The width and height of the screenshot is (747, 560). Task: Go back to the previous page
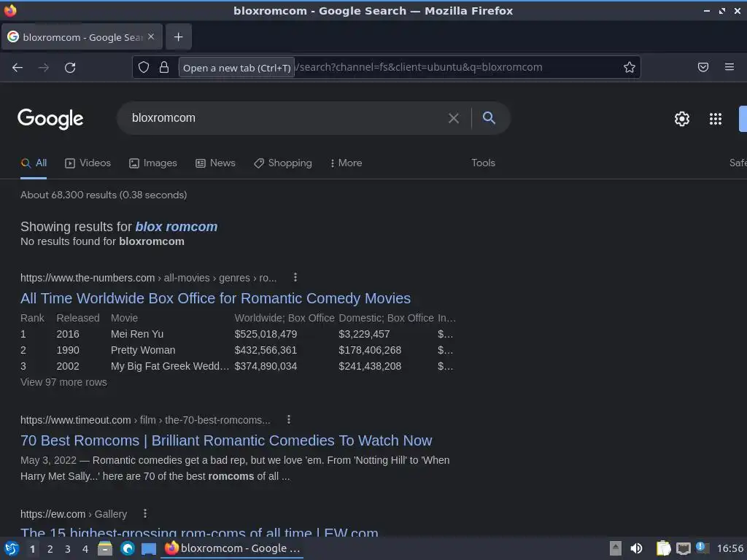pos(18,68)
